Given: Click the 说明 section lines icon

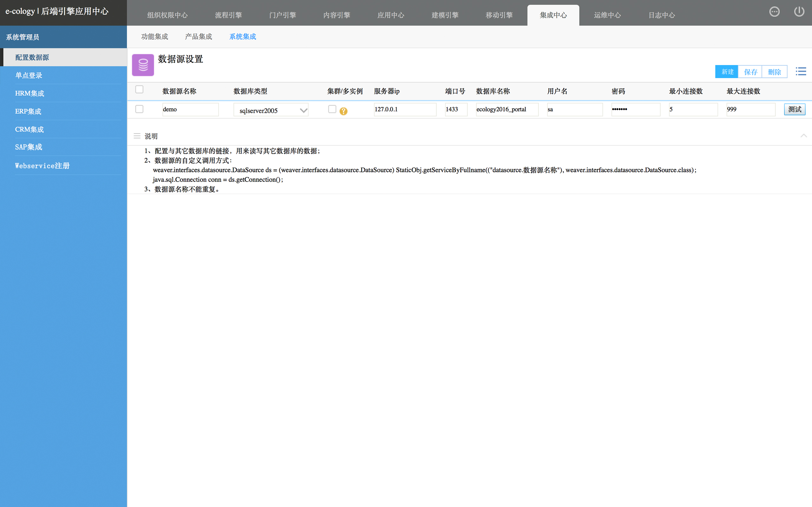Looking at the screenshot, I should pos(137,136).
